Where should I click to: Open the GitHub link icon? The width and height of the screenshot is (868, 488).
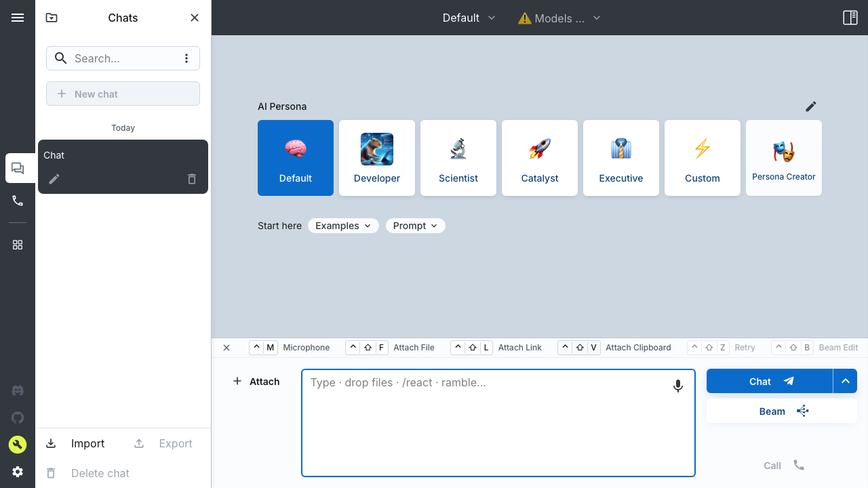(x=18, y=418)
